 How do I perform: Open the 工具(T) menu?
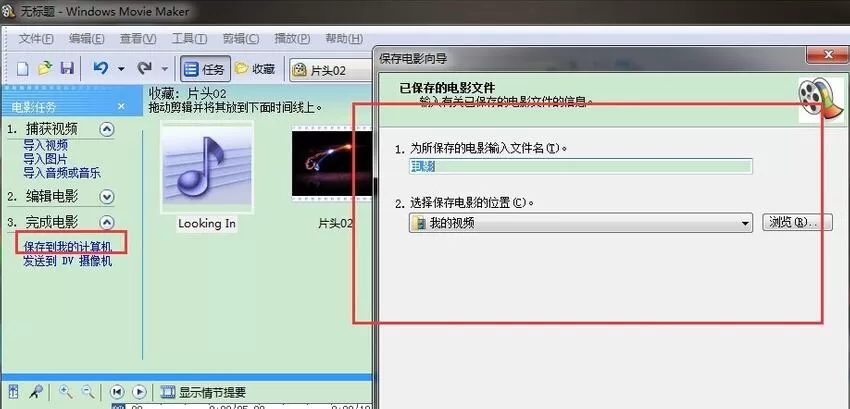[x=189, y=39]
